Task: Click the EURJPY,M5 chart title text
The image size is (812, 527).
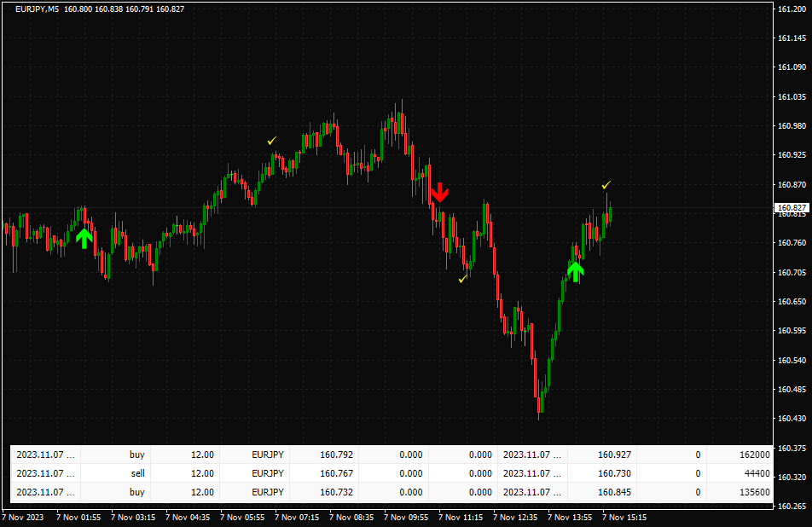Action: [37, 9]
